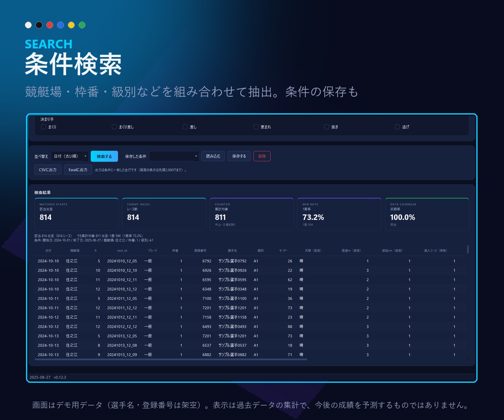Select the DATA COVERAGE 100.0% card
Screen dimensions: 504x420
427,214
